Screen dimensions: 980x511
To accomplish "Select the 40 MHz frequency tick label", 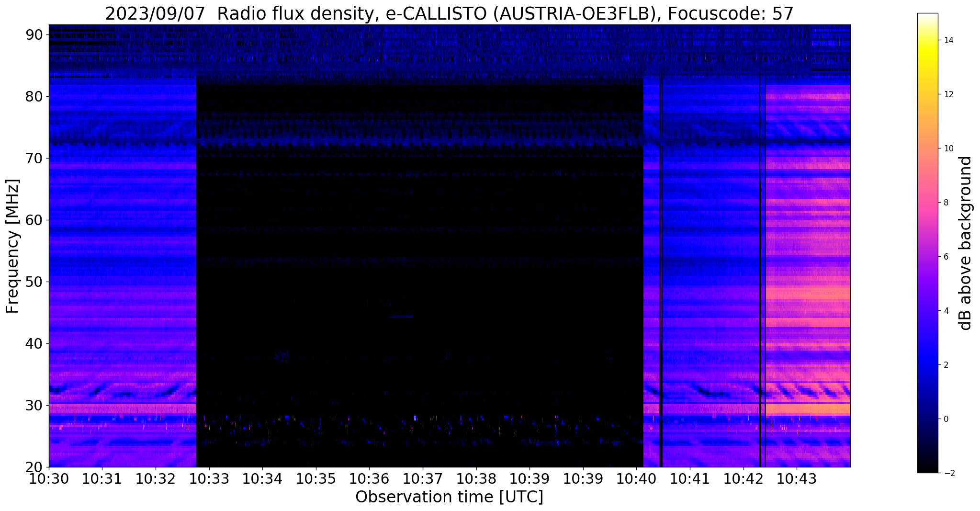I will pyautogui.click(x=34, y=343).
